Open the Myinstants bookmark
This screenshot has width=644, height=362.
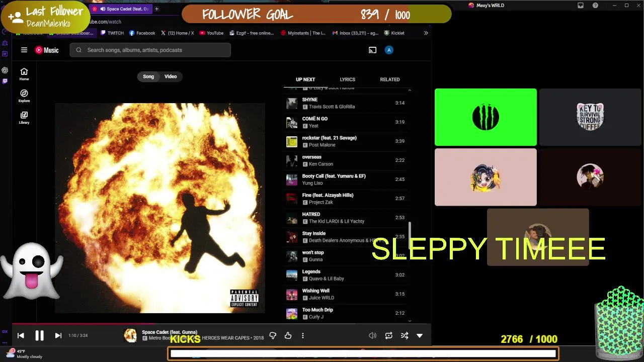pyautogui.click(x=303, y=33)
